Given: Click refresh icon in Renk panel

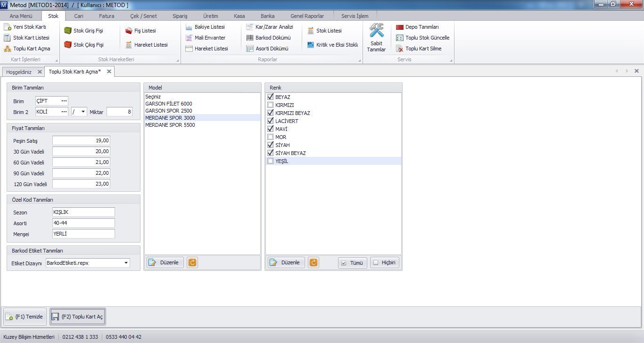Looking at the screenshot, I should (x=314, y=262).
